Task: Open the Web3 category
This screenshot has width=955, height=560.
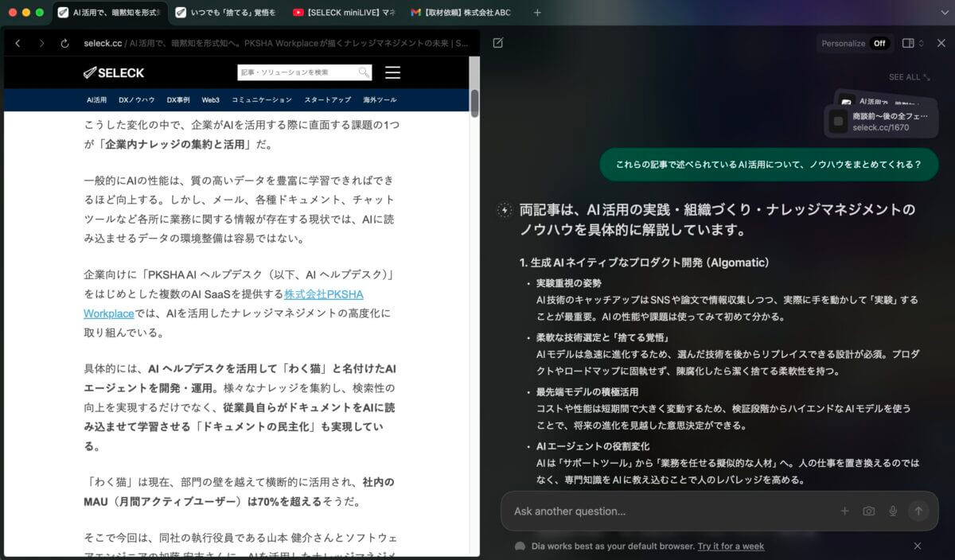Action: coord(210,100)
